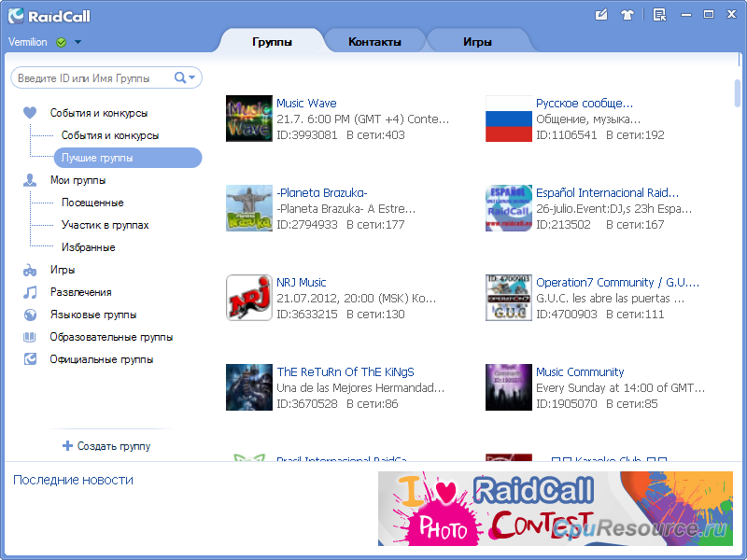Open the Planeta Brazuka group thumbnail
747x560 pixels.
pos(249,208)
